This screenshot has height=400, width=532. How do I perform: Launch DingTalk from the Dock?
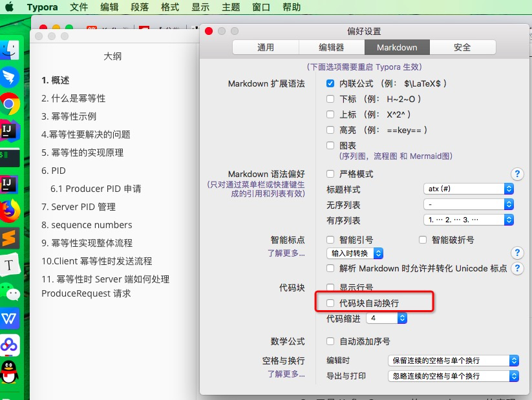tap(10, 77)
